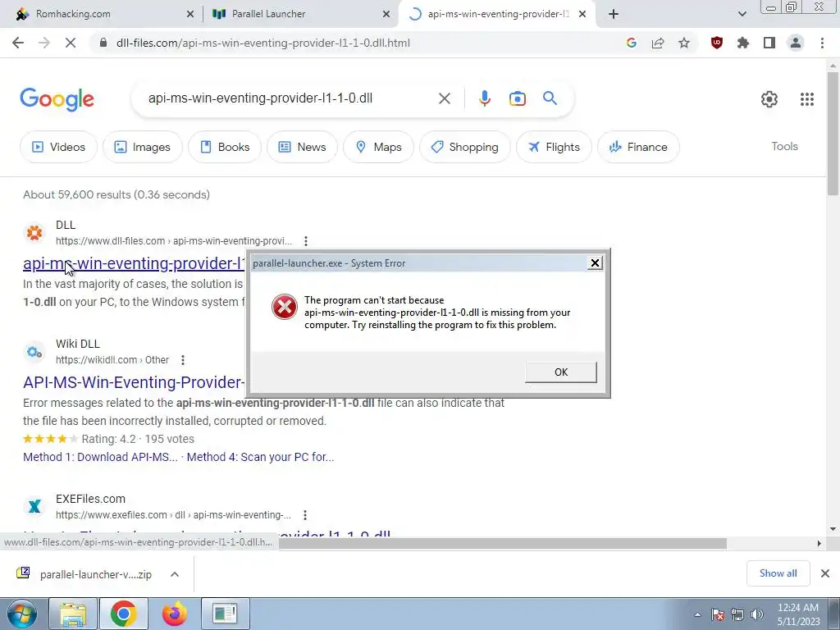The image size is (840, 630).
Task: Toggle the browser side panel
Action: (769, 43)
